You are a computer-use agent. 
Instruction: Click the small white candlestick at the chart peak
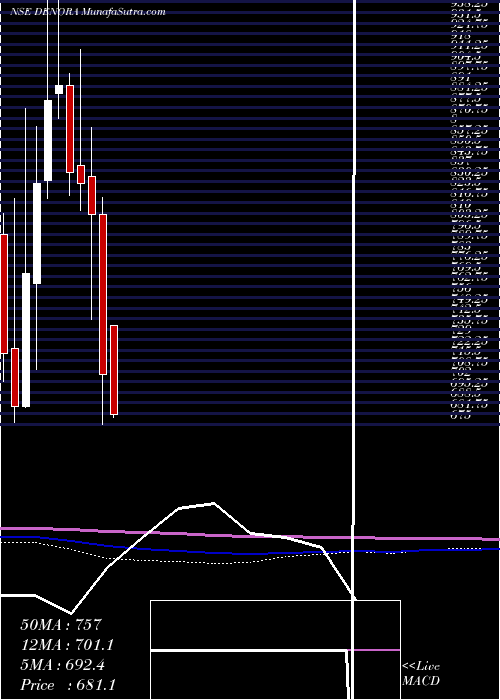click(x=59, y=89)
